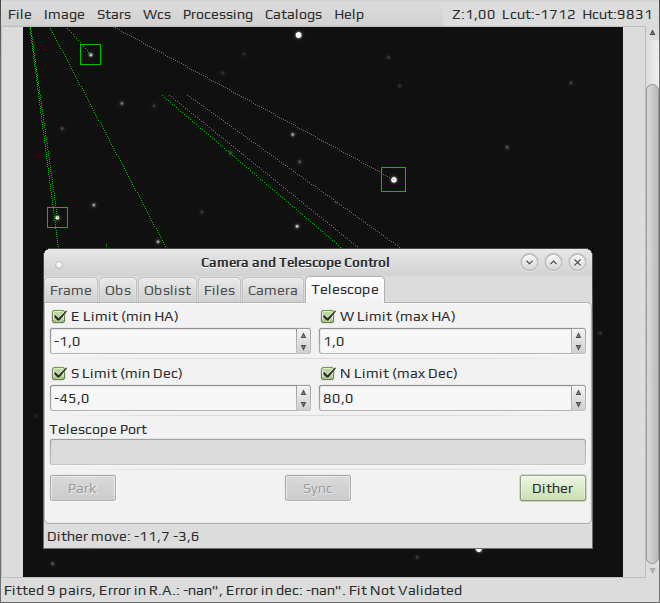The height and width of the screenshot is (603, 660).
Task: Decrease W Limit with down arrow
Action: pos(578,348)
